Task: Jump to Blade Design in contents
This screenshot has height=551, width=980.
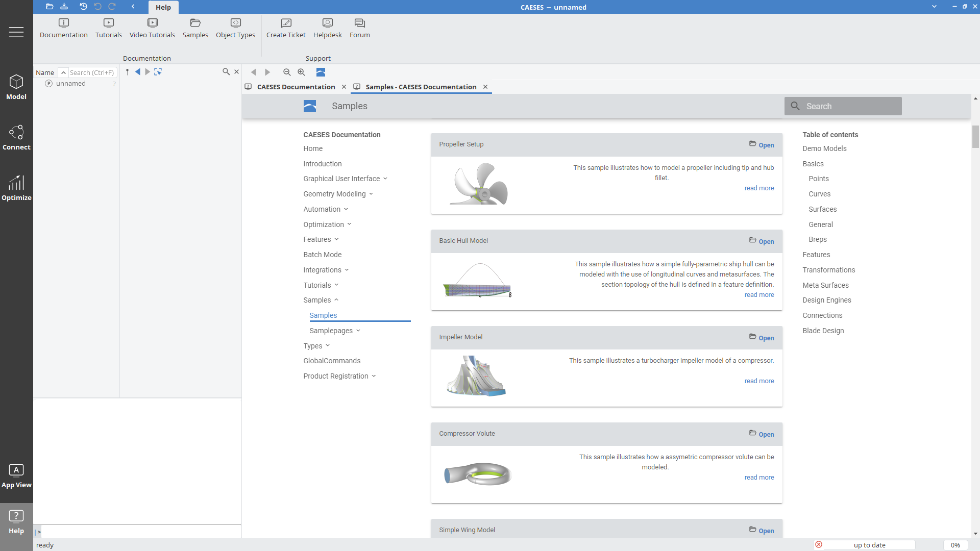Action: coord(823,331)
